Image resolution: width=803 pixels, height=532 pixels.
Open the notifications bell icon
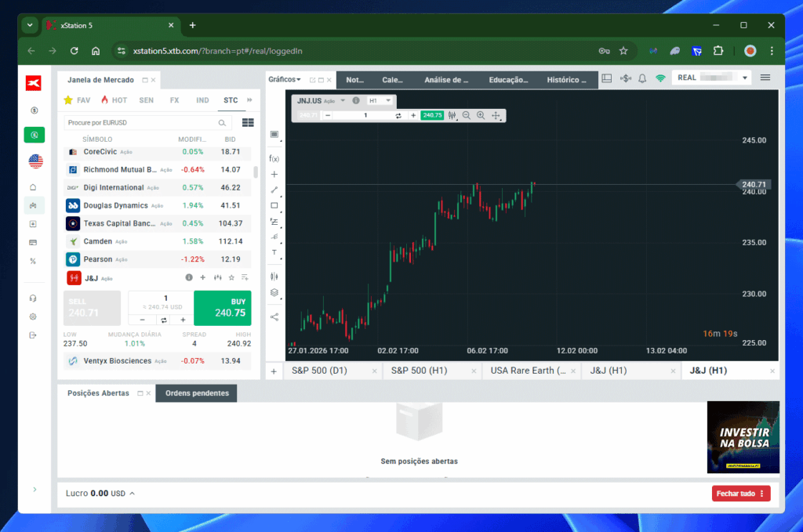point(642,78)
